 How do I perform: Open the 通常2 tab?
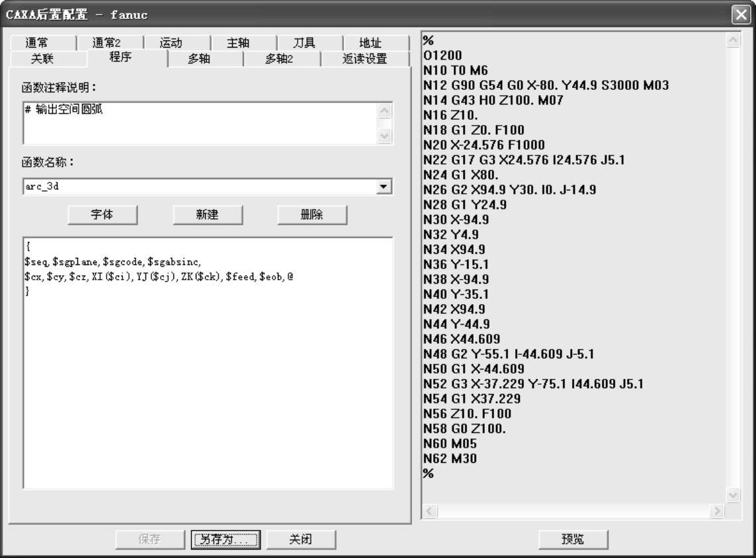(106, 43)
